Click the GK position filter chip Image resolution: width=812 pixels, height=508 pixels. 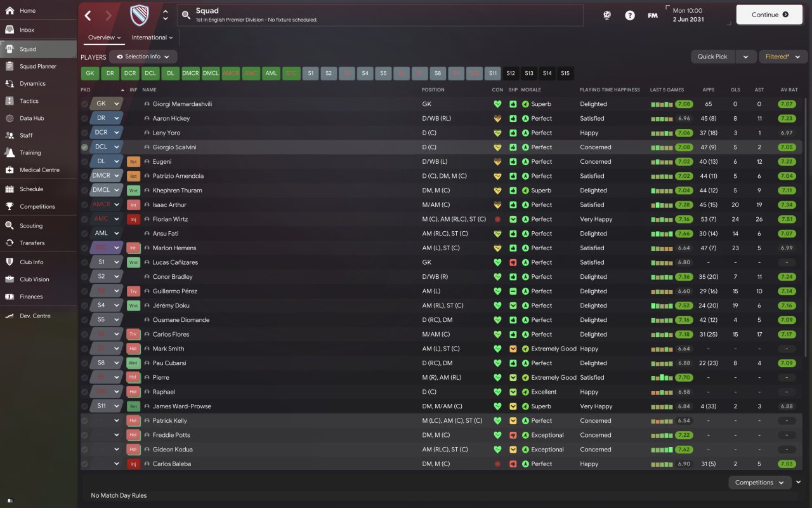coord(89,73)
